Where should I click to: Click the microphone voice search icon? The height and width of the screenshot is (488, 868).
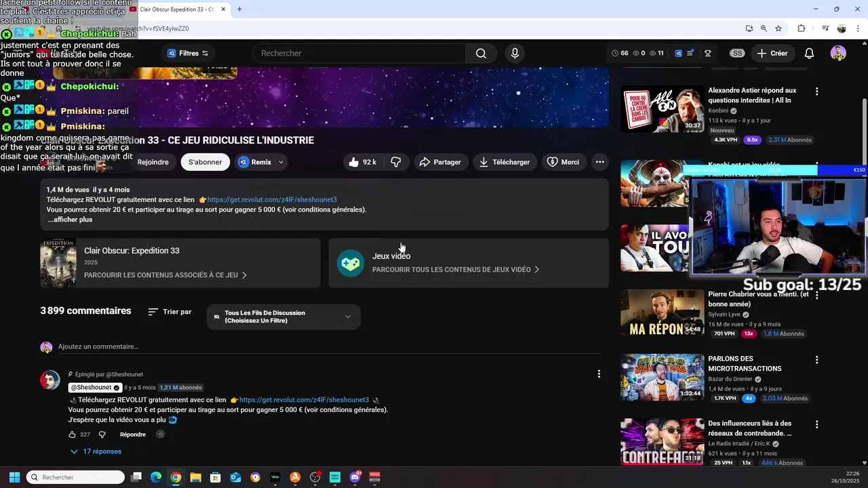(x=515, y=53)
